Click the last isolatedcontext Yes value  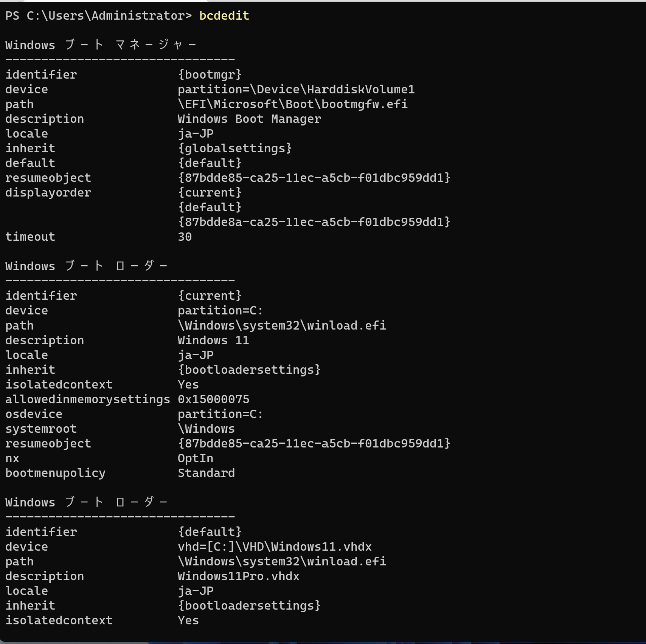(188, 620)
